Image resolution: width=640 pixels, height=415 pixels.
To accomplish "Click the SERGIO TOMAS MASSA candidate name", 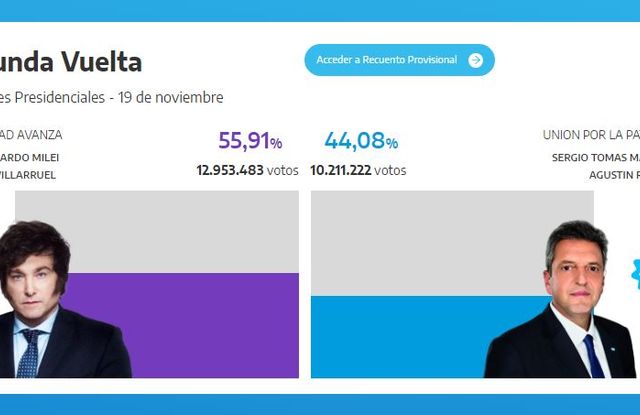I will (x=595, y=158).
